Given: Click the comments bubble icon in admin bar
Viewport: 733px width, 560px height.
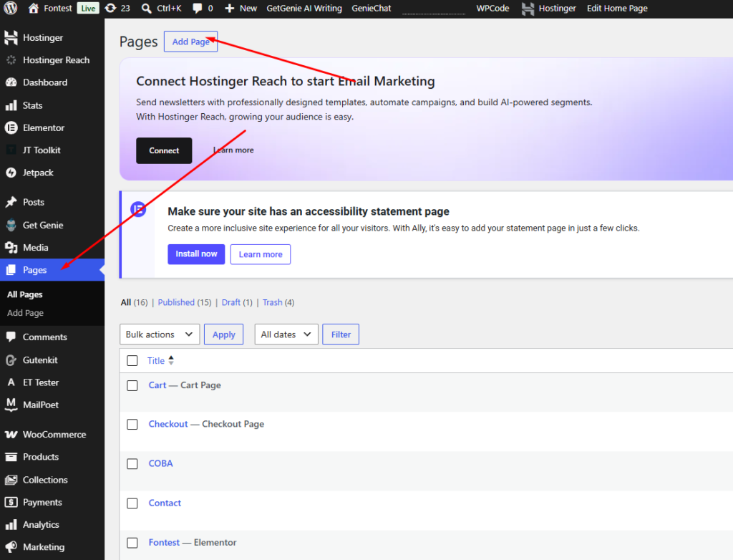Looking at the screenshot, I should [198, 9].
